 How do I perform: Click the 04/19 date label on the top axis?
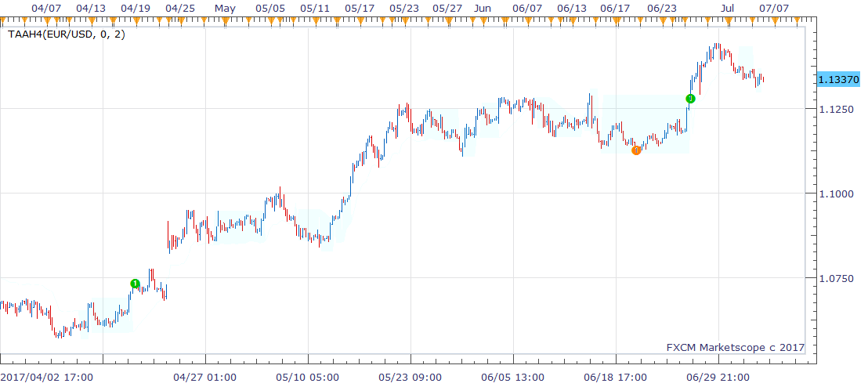135,9
